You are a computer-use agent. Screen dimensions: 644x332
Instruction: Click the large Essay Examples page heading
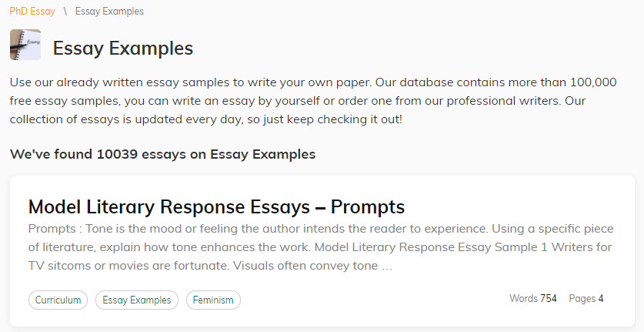[123, 48]
